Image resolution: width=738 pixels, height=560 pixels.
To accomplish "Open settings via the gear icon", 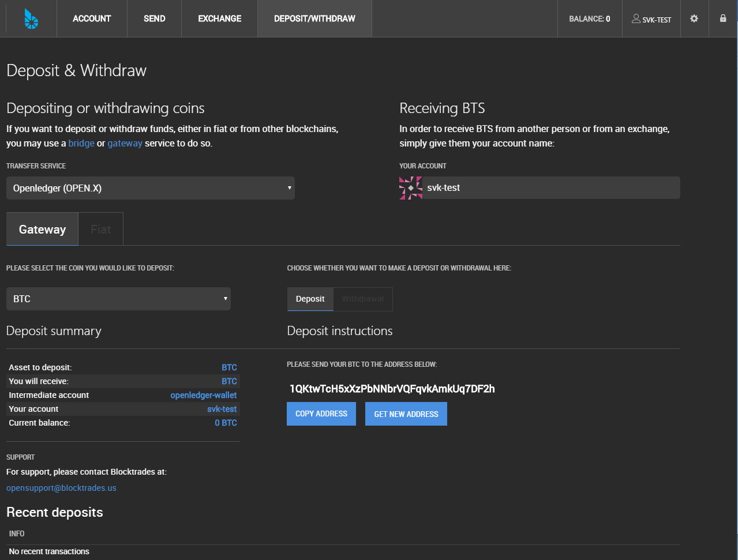I will 694,18.
